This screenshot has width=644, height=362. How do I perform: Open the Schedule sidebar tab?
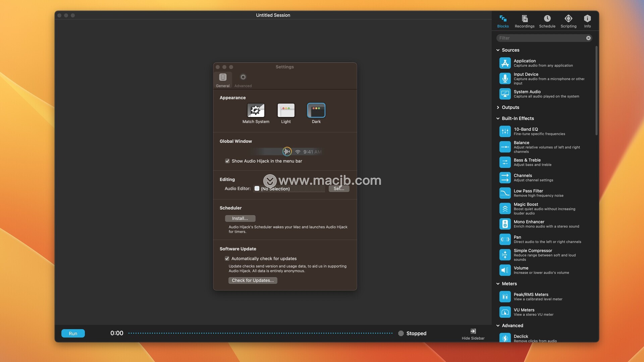(x=547, y=21)
